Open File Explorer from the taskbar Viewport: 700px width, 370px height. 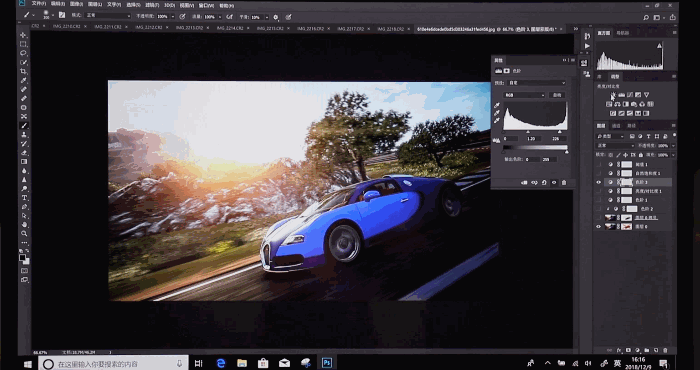tap(242, 363)
